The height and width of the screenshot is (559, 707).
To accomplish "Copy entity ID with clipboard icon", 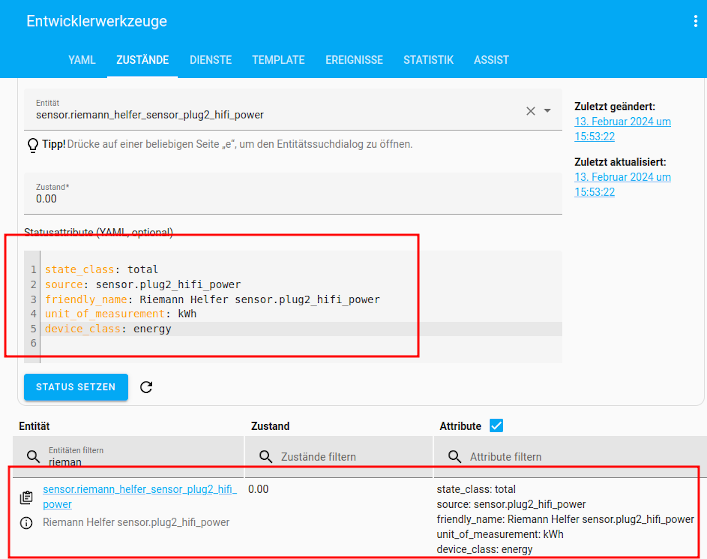I will (x=26, y=497).
